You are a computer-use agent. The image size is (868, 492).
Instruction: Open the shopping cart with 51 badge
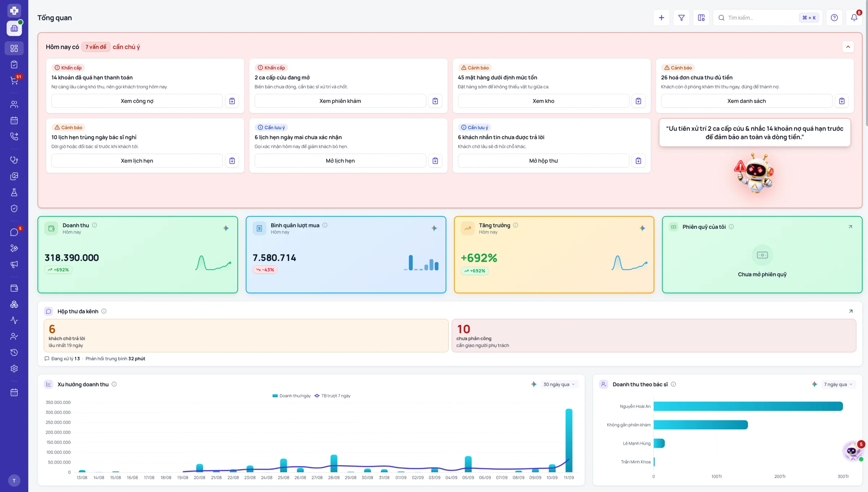[14, 80]
